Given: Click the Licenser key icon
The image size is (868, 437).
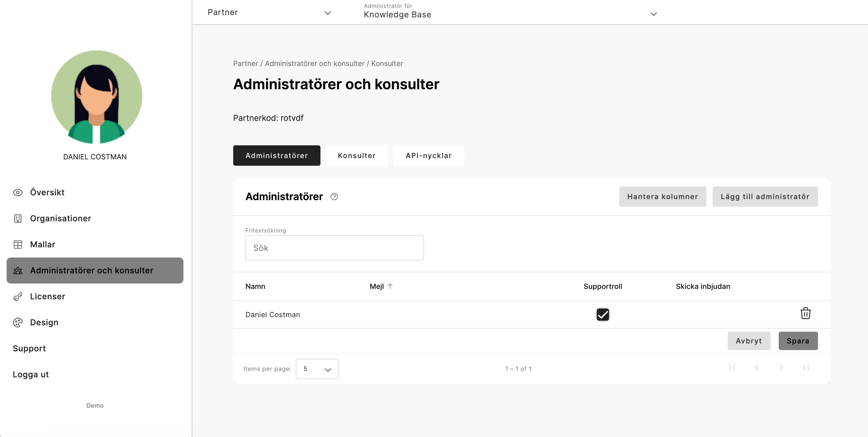Looking at the screenshot, I should [18, 297].
